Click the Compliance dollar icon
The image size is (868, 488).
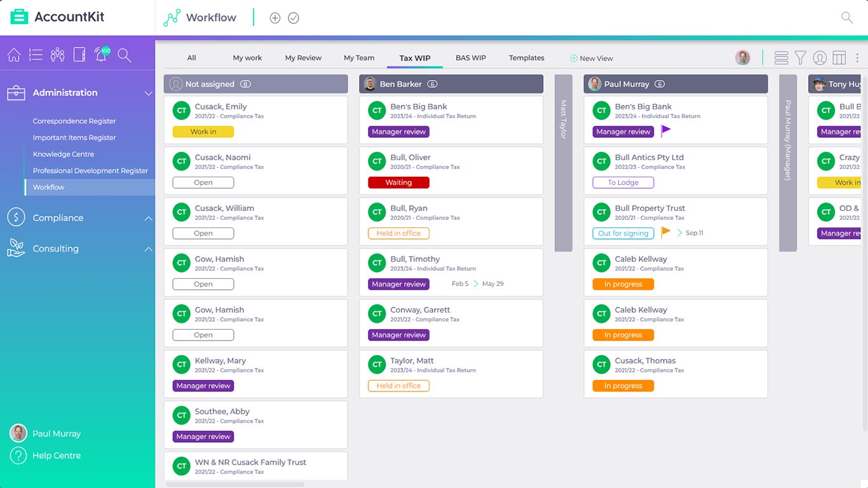coord(16,217)
